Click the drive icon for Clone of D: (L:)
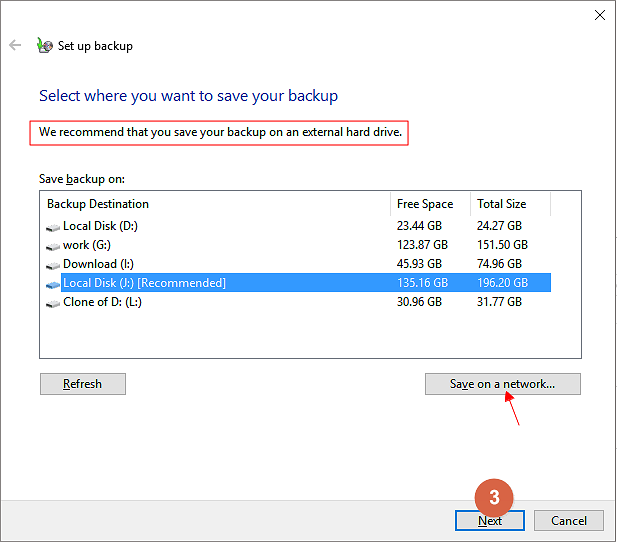The width and height of the screenshot is (617, 542). (x=53, y=302)
